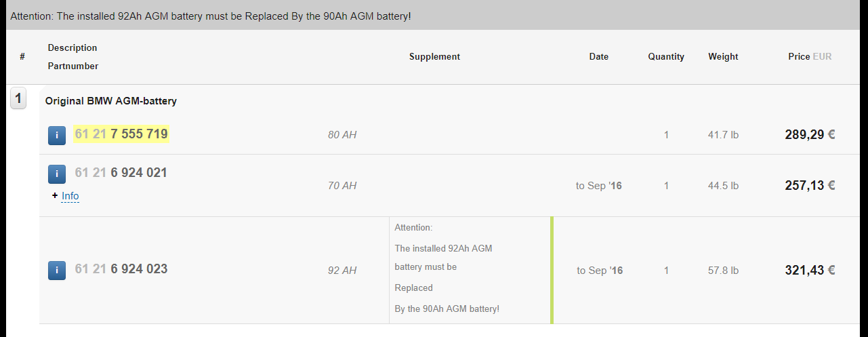The width and height of the screenshot is (868, 337).
Task: Click info icon for part 61 21 6 924 023
Action: pos(57,270)
